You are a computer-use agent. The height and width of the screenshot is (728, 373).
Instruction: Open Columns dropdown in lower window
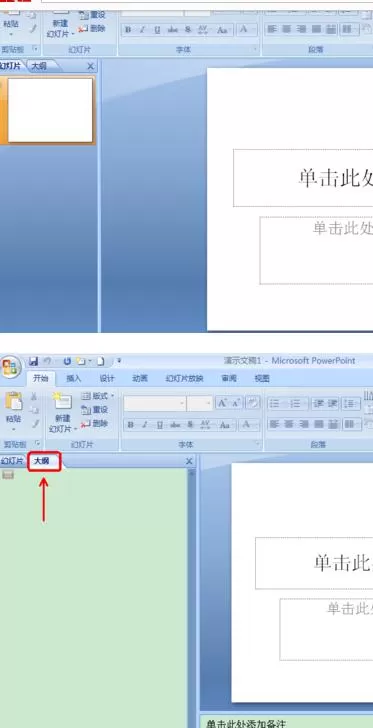[351, 424]
